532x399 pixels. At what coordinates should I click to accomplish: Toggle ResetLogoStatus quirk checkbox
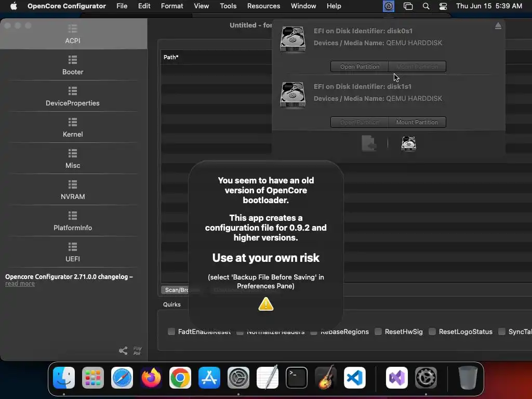(x=432, y=331)
